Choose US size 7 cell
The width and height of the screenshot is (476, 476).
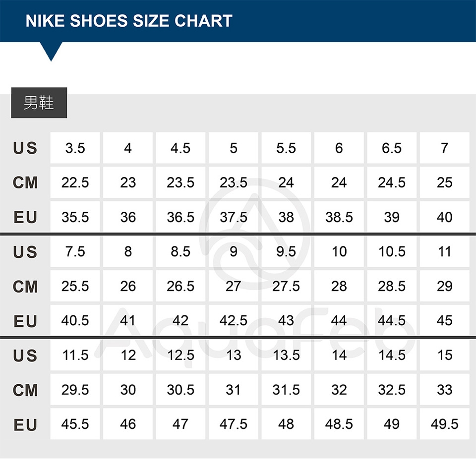coord(445,148)
